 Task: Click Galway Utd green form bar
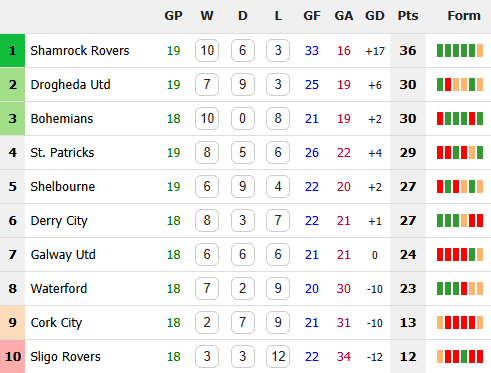pos(472,255)
